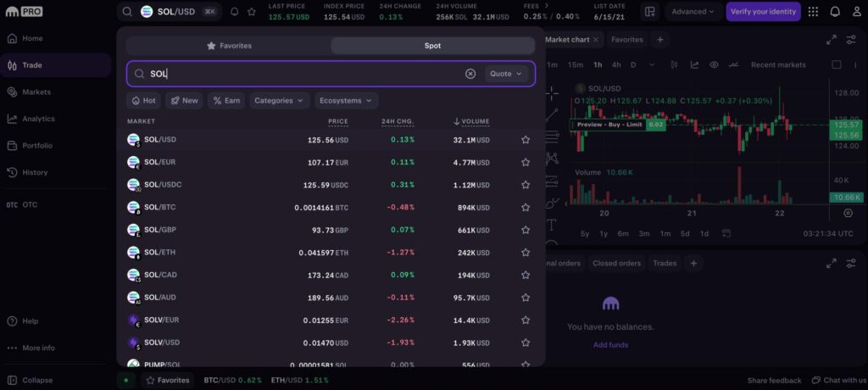The width and height of the screenshot is (868, 390).
Task: Select the SOL/BTC market row
Action: (x=331, y=207)
